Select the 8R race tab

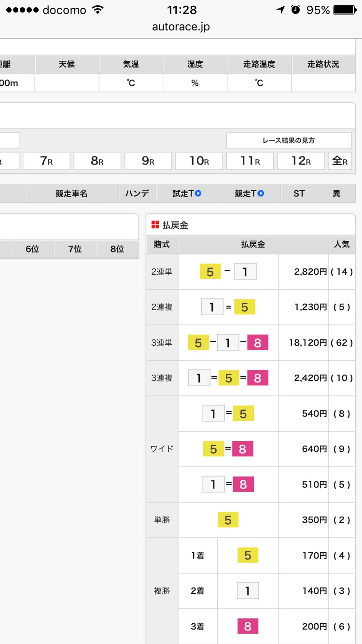[x=97, y=161]
